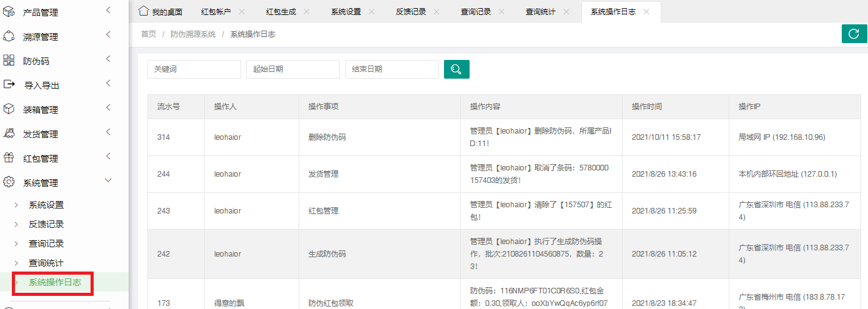The image size is (868, 309).
Task: Click the 红包管理 gift icon
Action: pos(9,158)
